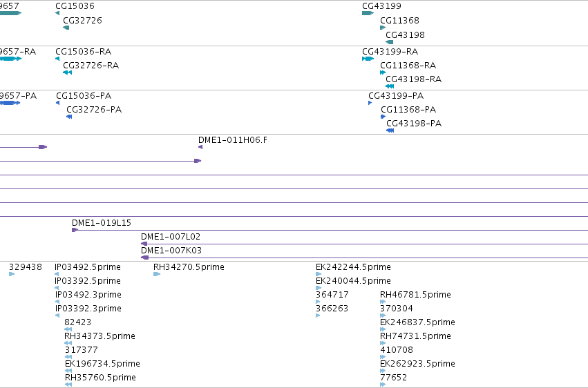Select IP03392.5prime EST
This screenshot has width=588, height=388.
88,280
